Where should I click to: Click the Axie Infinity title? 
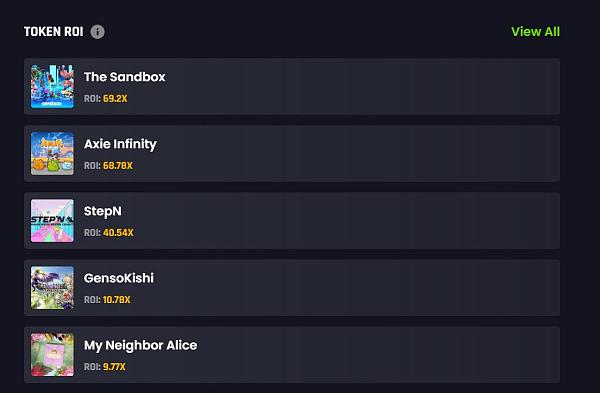pos(120,144)
